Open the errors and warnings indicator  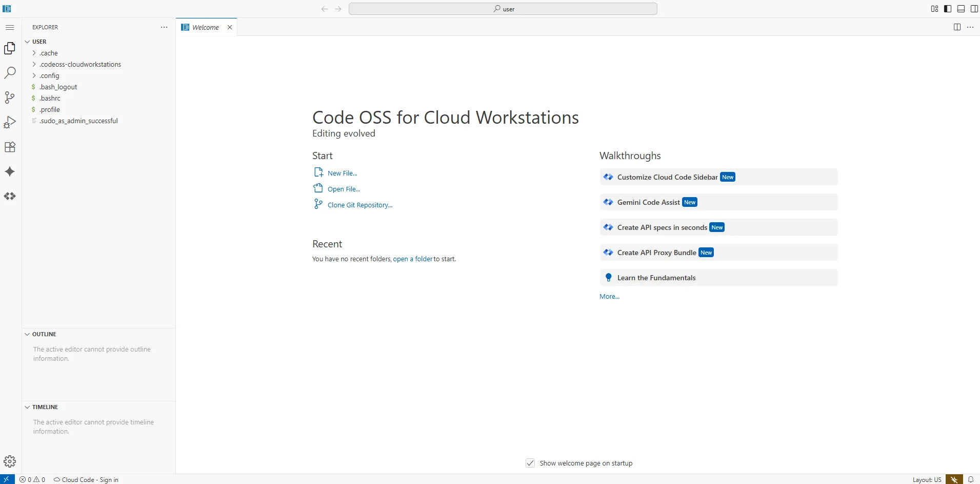[x=32, y=479]
